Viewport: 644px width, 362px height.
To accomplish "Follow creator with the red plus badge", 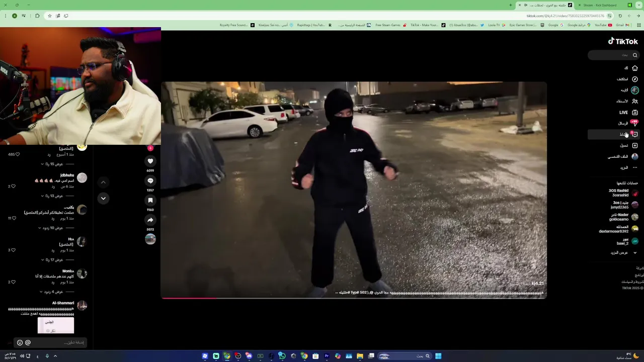I will [150, 148].
